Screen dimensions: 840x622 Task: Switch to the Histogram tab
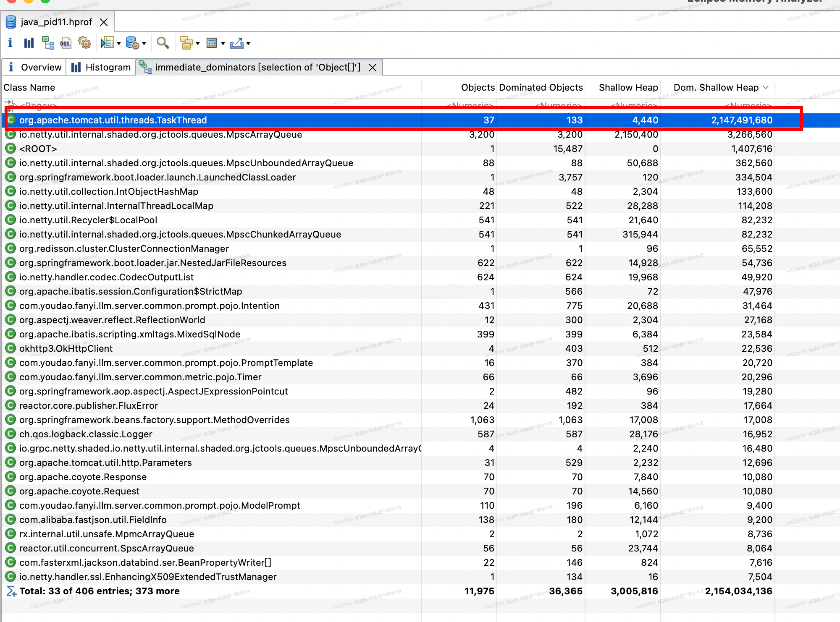[101, 67]
